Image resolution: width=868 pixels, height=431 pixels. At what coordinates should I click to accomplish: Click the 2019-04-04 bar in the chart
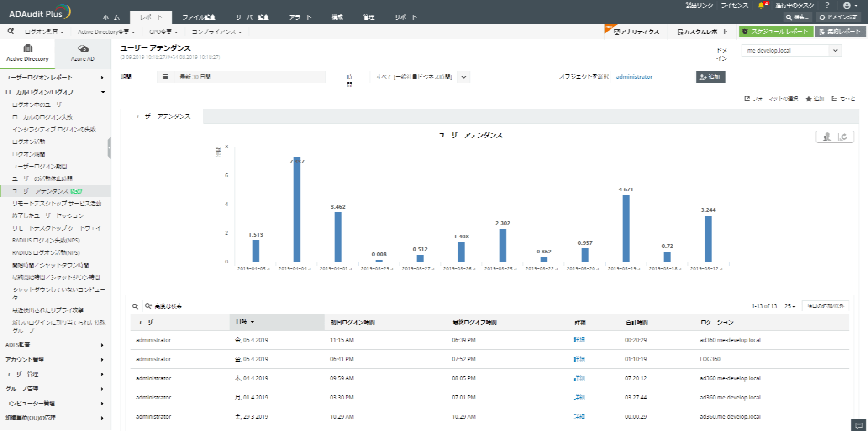(x=297, y=209)
